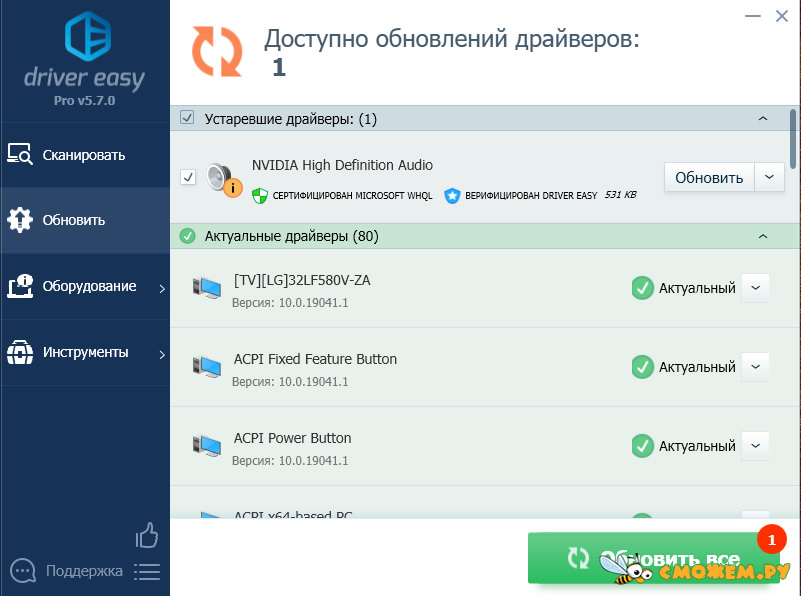Collapse the Устаревшие драйверы section
Screen dimensions: 801x596
coord(763,118)
